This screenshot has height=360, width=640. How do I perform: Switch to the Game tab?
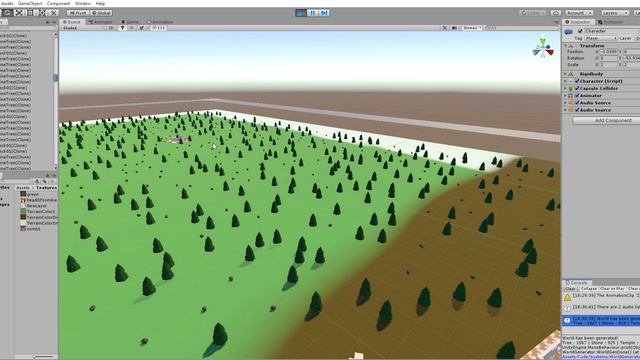131,22
